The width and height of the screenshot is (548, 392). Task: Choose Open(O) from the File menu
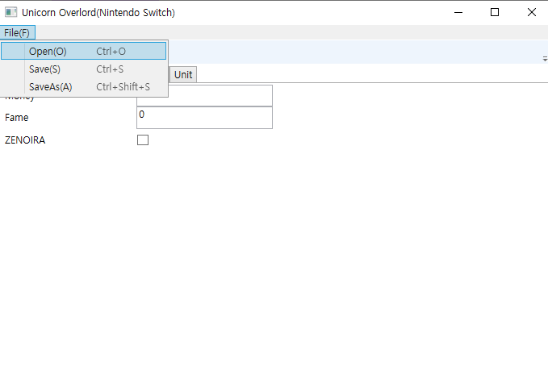pos(83,51)
